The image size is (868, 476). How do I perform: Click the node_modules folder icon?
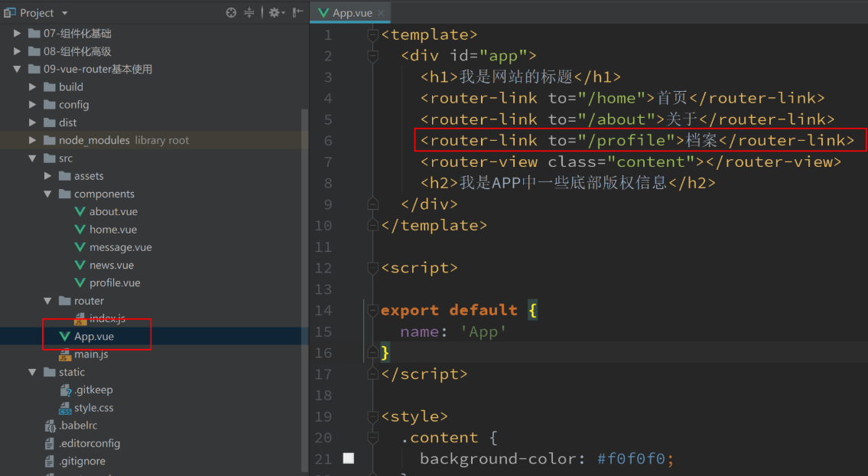[x=49, y=140]
